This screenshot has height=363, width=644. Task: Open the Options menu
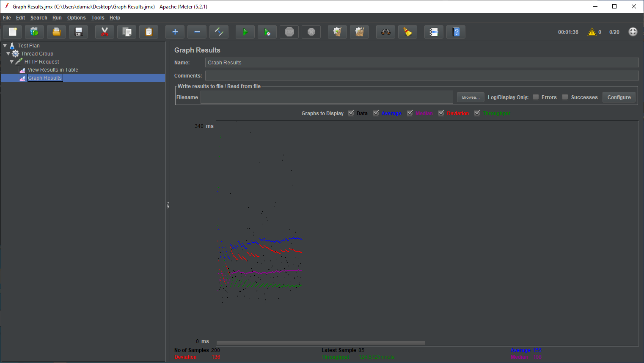[77, 18]
